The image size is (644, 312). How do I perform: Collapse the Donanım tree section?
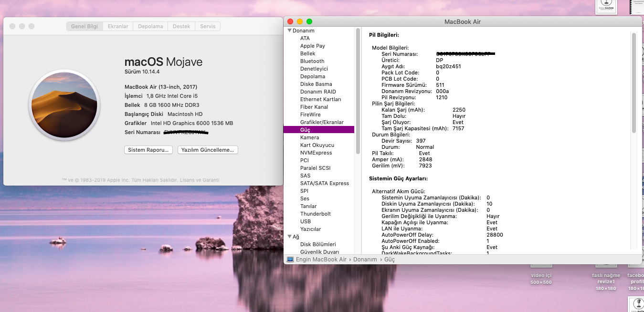[x=289, y=31]
